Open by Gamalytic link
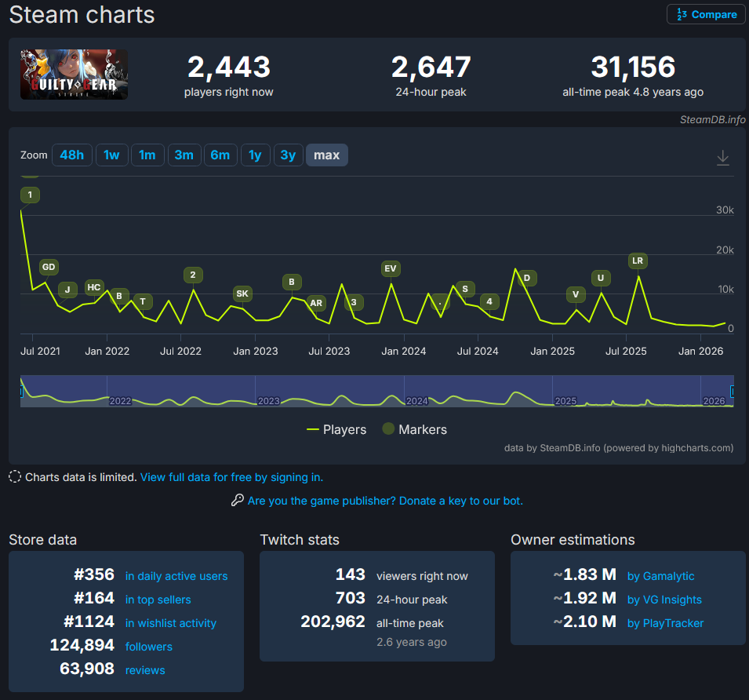Viewport: 749px width, 700px height. 660,576
